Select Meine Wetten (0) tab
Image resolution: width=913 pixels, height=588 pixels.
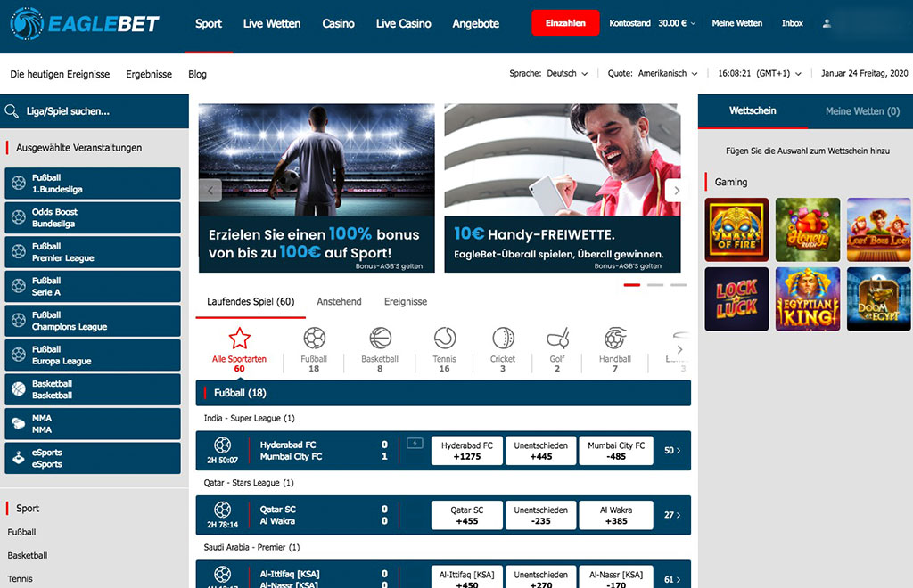pyautogui.click(x=862, y=111)
